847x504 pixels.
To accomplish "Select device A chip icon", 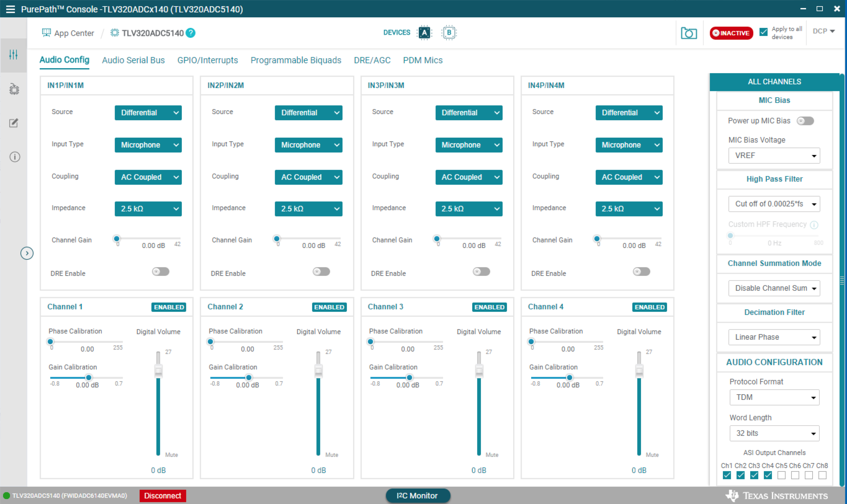I will [x=424, y=33].
